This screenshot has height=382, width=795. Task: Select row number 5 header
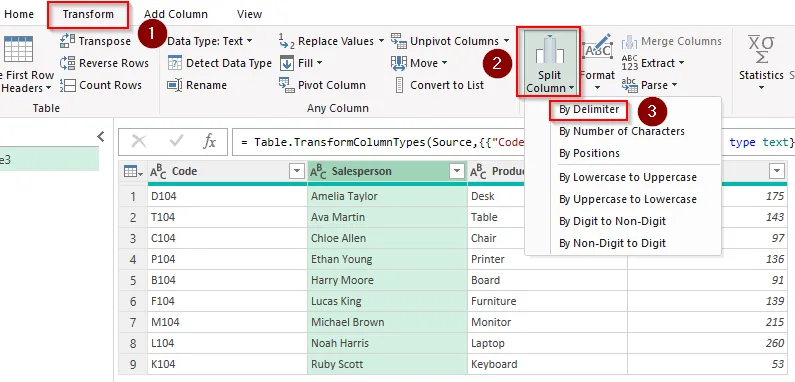pos(133,280)
